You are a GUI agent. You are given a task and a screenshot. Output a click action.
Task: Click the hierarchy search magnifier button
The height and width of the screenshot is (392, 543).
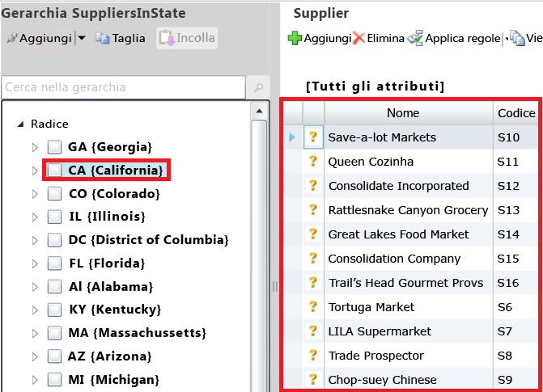coord(258,87)
